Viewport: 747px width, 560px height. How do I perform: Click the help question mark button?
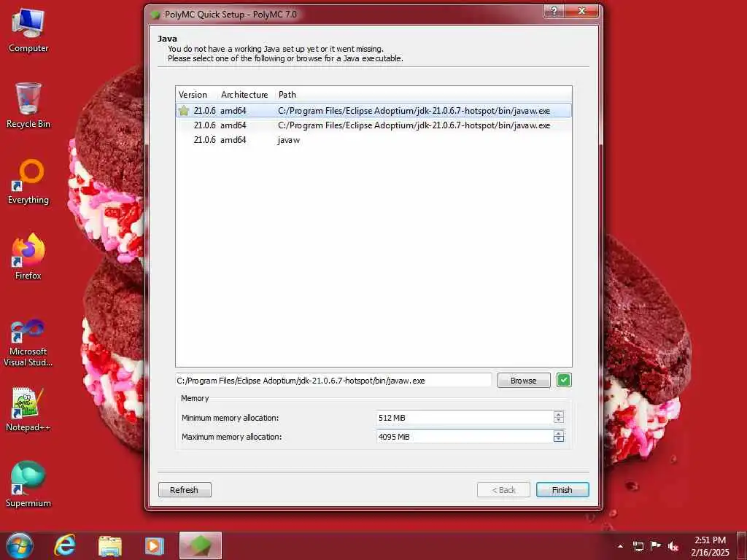554,12
